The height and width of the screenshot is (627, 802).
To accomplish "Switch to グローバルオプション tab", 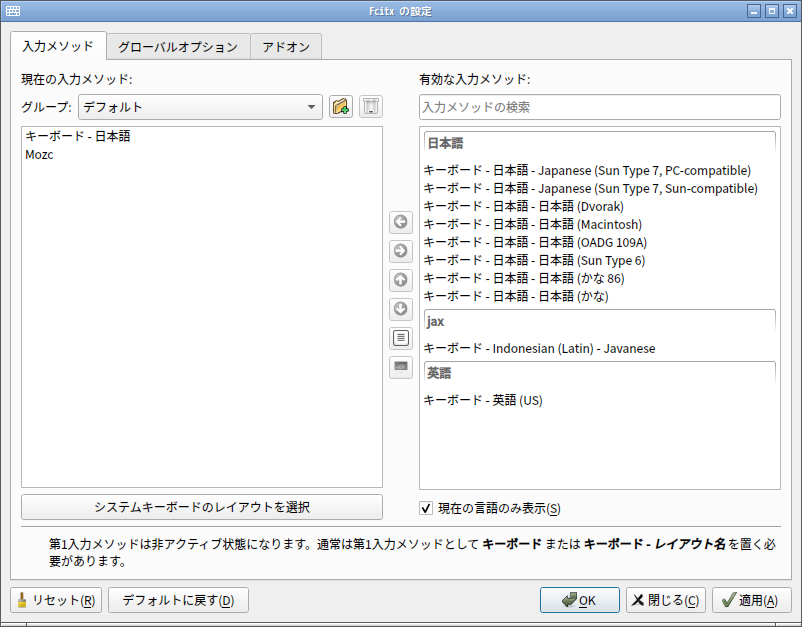I will click(x=178, y=47).
